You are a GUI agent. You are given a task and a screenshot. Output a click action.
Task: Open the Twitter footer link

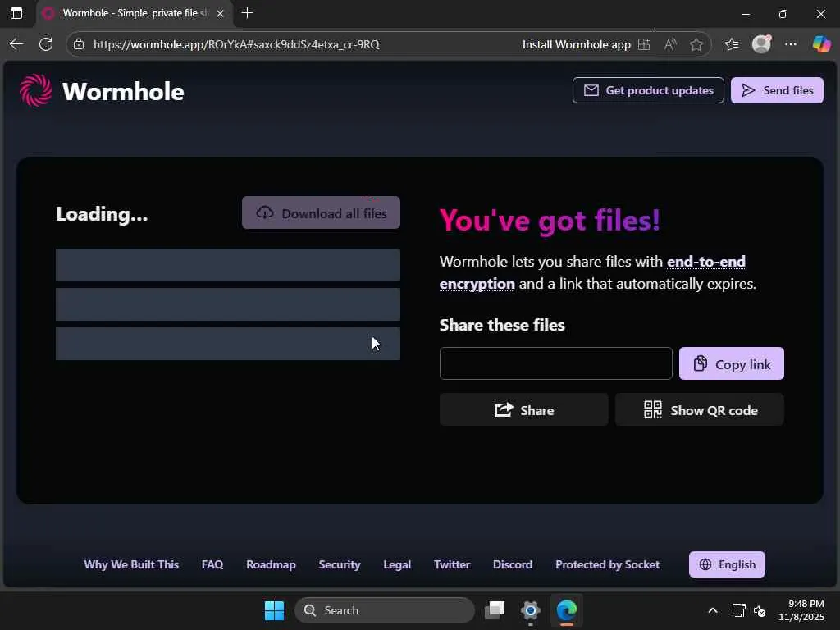click(x=452, y=564)
